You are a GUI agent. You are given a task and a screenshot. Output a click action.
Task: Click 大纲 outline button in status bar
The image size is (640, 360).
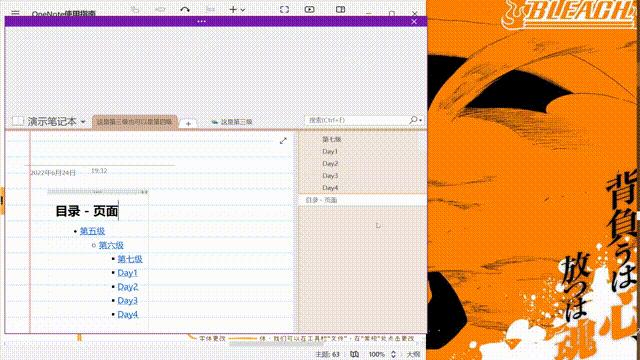[x=413, y=354]
